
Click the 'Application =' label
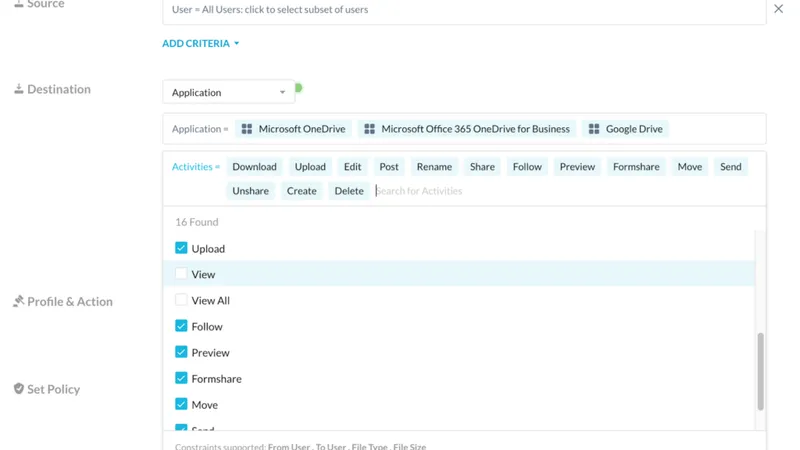coord(200,129)
